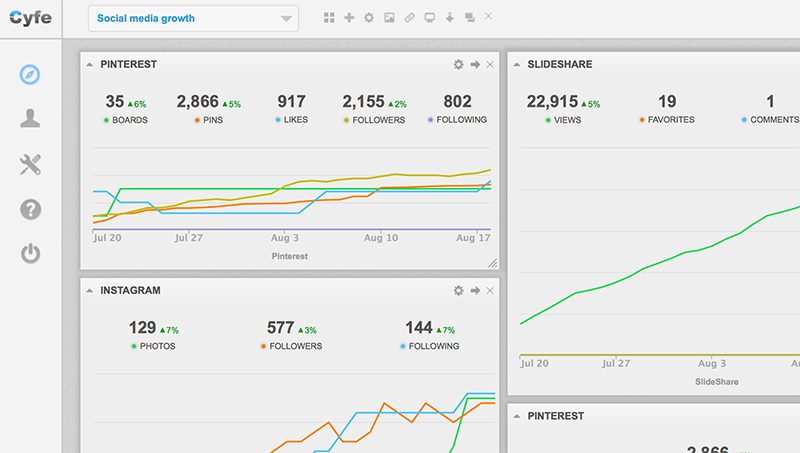Collapse the lower-right Pinterest widget triangle
Screen dimensions: 800x453
[517, 416]
